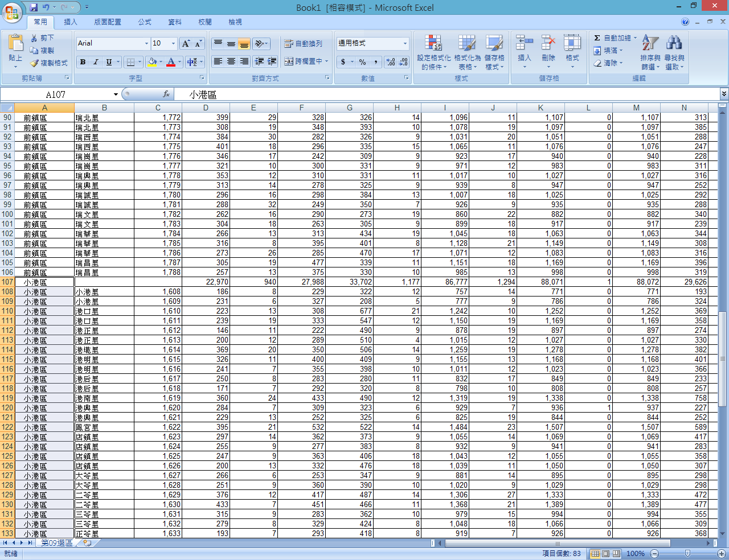The height and width of the screenshot is (560, 729).
Task: Toggle wrap text (自動換列)
Action: (303, 44)
